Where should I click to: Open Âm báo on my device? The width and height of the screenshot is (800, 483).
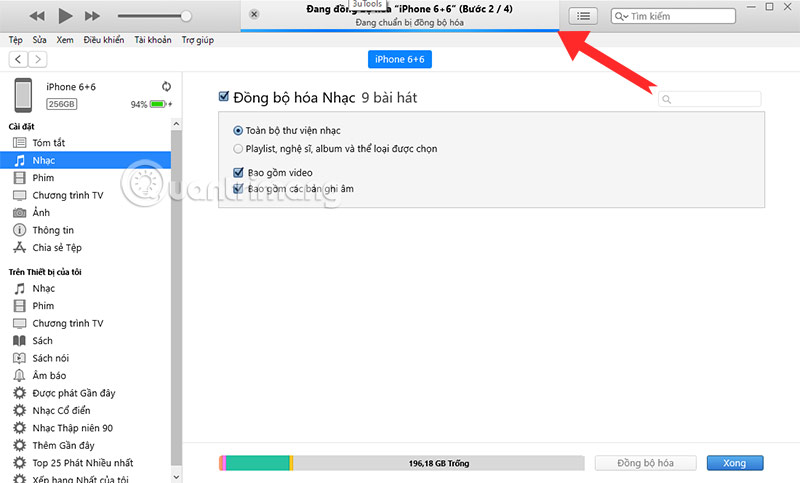pyautogui.click(x=86, y=375)
